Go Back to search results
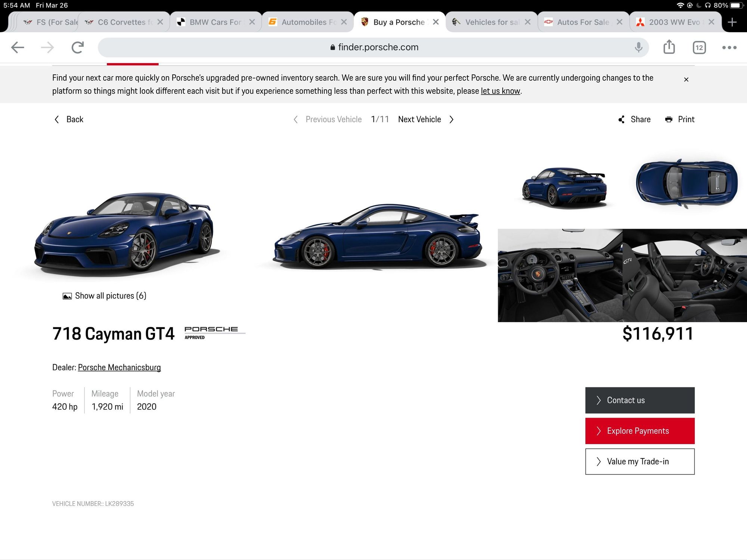The width and height of the screenshot is (747, 560). point(69,120)
